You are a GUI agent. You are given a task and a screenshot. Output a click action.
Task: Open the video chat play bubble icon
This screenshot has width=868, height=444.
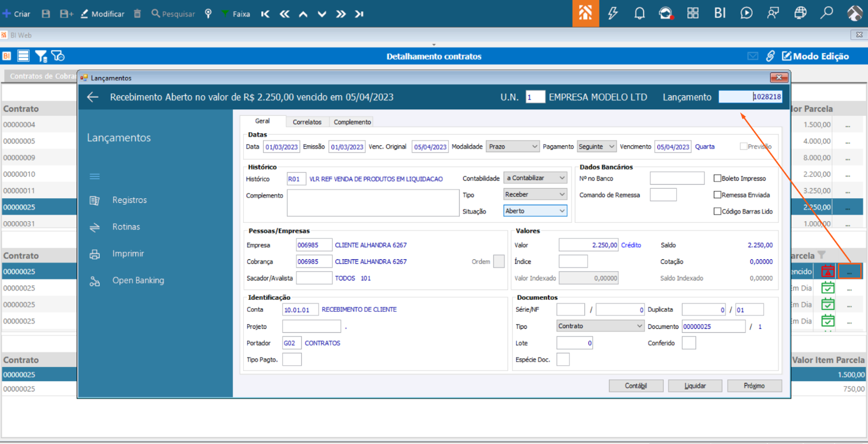(746, 14)
